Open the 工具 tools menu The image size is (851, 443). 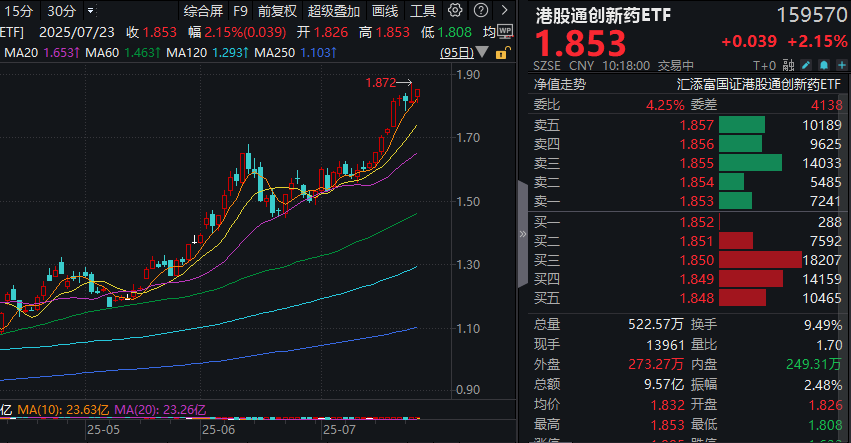click(423, 12)
